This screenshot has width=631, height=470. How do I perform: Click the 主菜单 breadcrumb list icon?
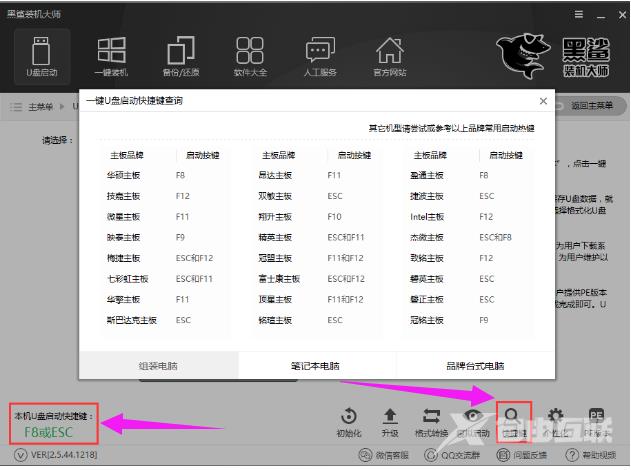[16, 107]
